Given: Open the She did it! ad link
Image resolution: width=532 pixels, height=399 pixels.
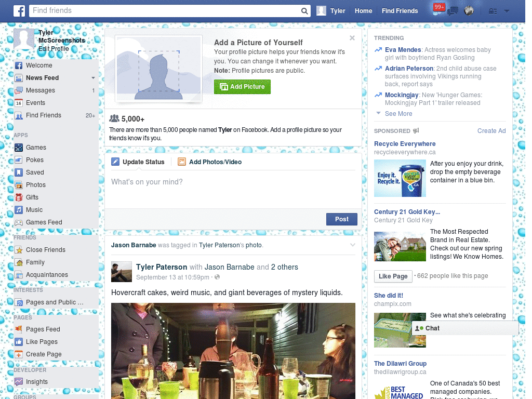Looking at the screenshot, I should pos(389,296).
